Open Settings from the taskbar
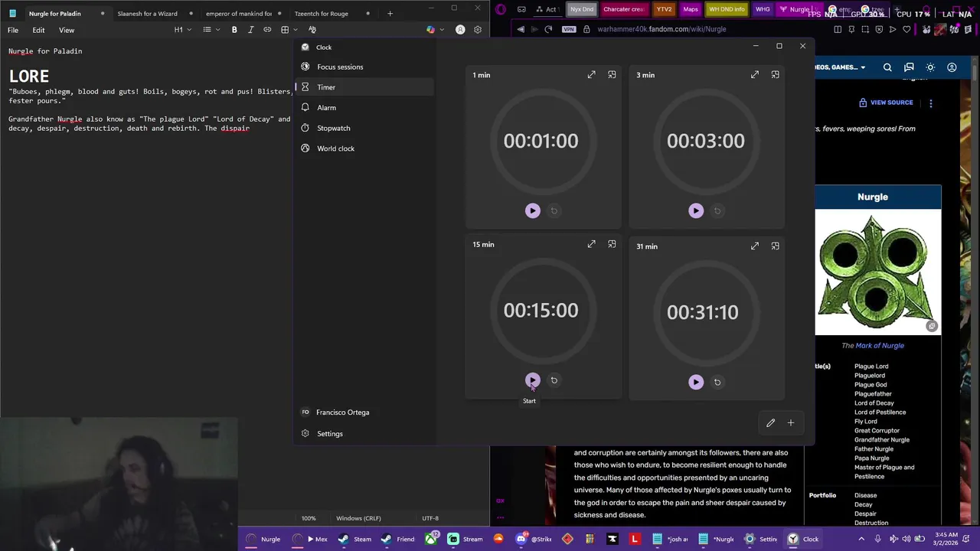980x551 pixels. 761,539
